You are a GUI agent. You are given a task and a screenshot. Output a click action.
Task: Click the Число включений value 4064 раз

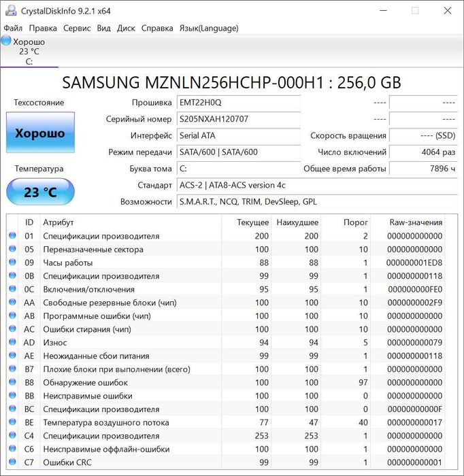[x=423, y=152]
